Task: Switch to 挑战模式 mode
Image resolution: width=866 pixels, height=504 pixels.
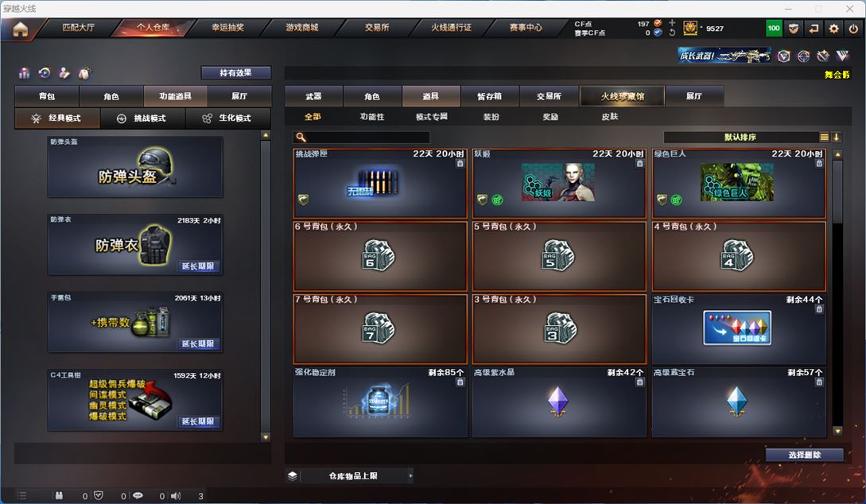Action: click(142, 118)
